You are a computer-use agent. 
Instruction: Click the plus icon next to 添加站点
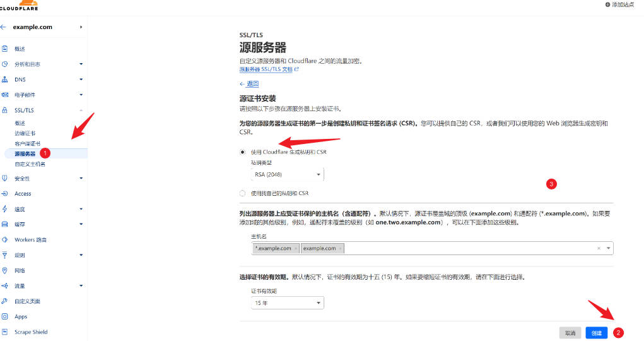607,4
